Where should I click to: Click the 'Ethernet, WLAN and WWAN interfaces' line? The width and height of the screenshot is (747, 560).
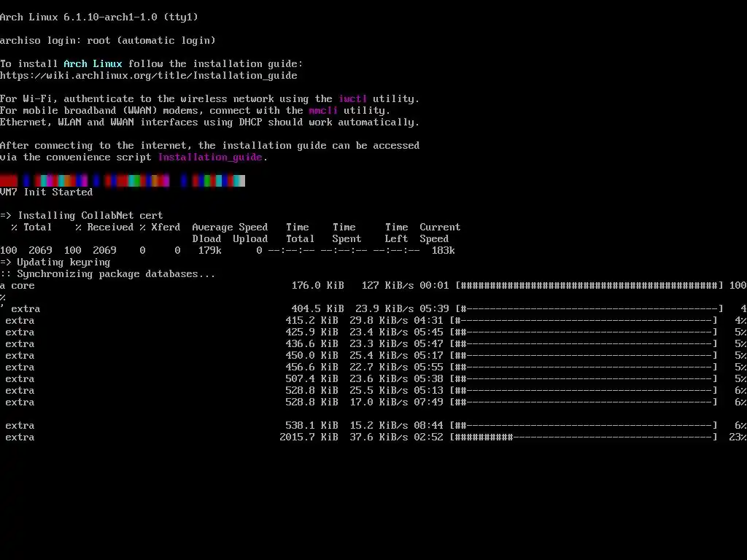(209, 122)
